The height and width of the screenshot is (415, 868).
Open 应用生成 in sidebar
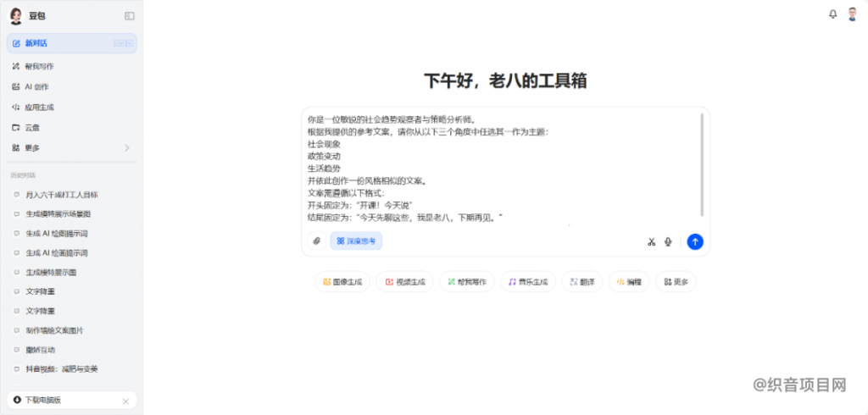71,108
